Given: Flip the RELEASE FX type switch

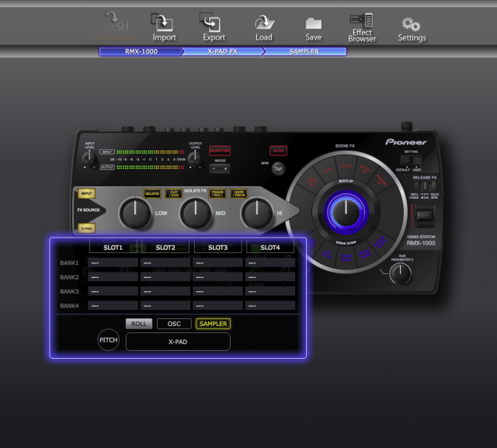Looking at the screenshot, I should pyautogui.click(x=425, y=186).
